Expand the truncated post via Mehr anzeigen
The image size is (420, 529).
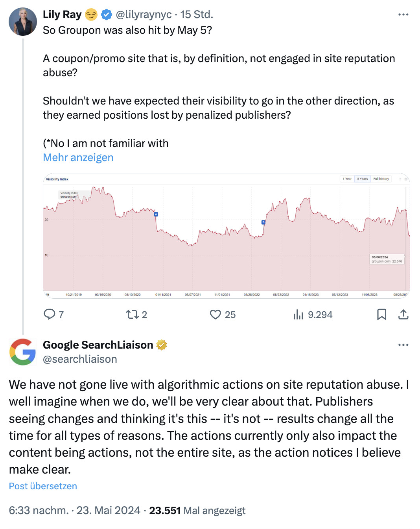[x=78, y=157]
